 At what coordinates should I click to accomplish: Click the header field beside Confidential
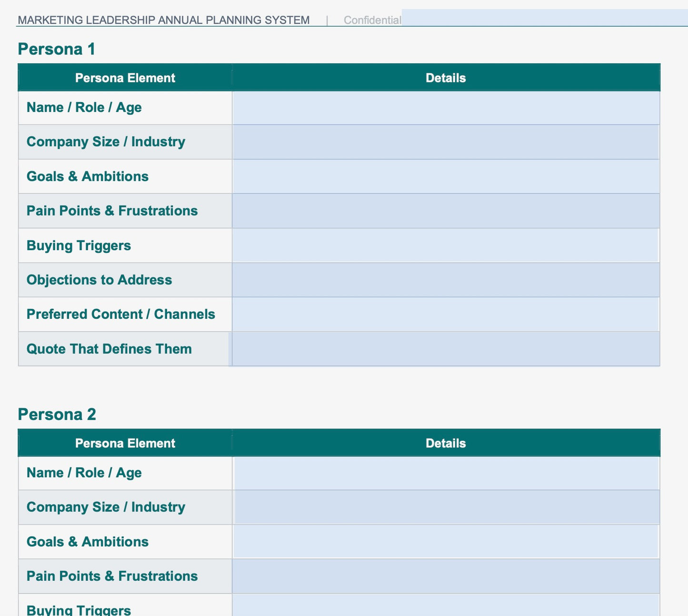tap(545, 18)
